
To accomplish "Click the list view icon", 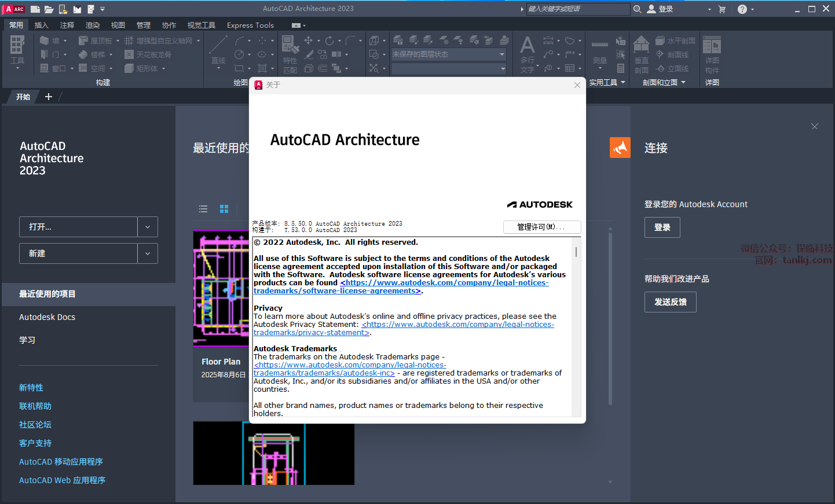I will click(203, 209).
